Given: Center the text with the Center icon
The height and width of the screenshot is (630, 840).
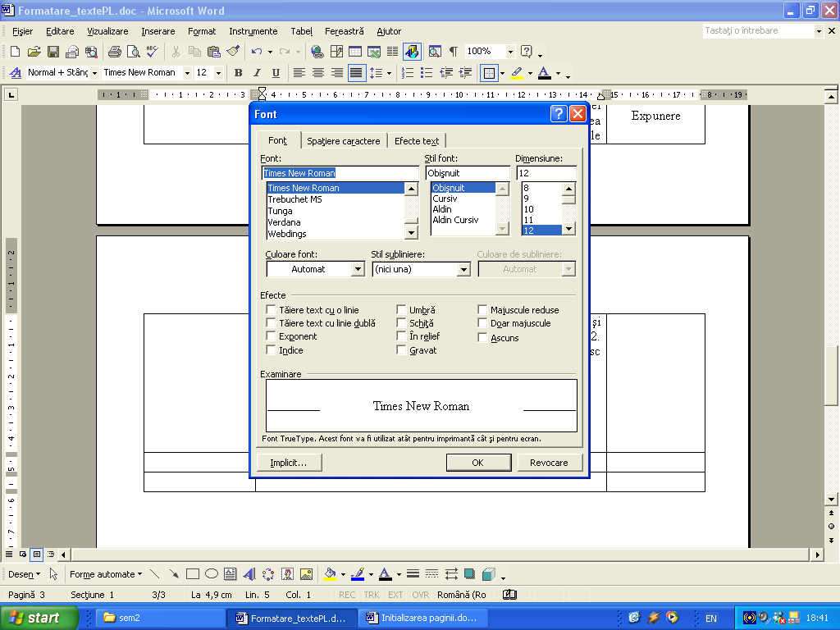Looking at the screenshot, I should point(318,73).
